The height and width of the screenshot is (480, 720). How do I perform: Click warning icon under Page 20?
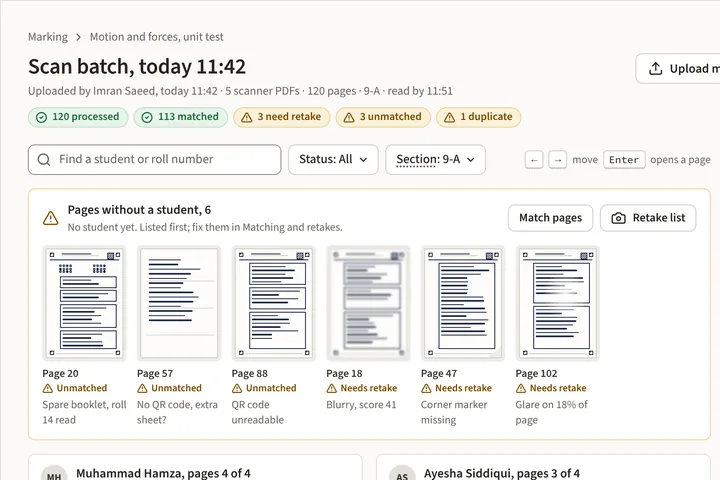point(48,389)
